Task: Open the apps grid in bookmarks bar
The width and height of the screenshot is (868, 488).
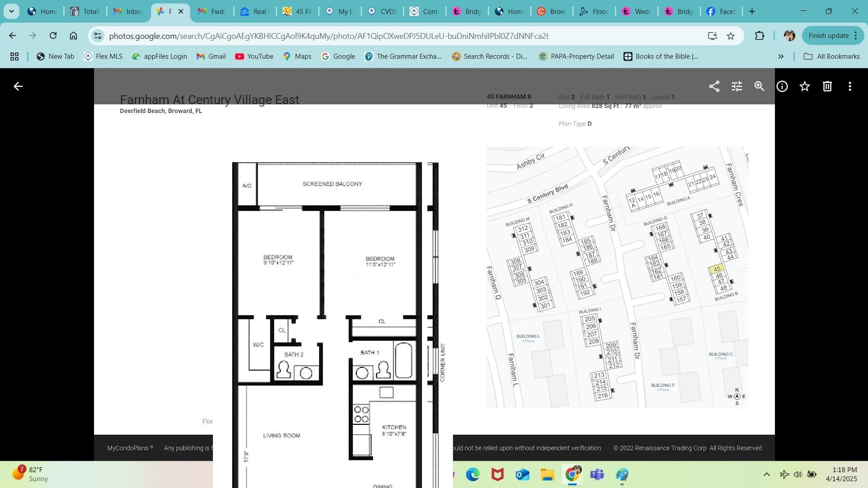Action: point(14,56)
